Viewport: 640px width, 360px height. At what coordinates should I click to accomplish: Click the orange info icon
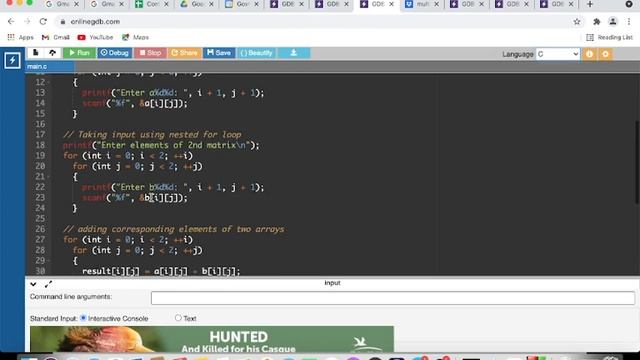coord(589,54)
